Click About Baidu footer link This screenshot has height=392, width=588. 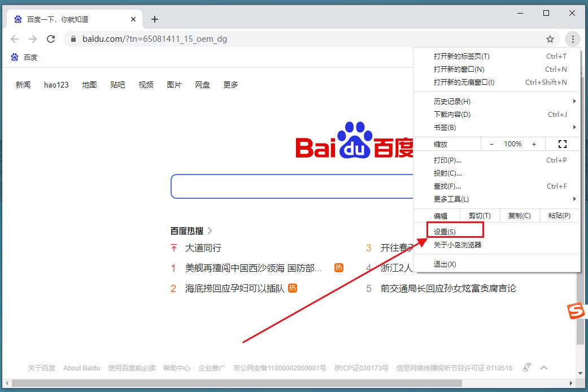click(82, 368)
